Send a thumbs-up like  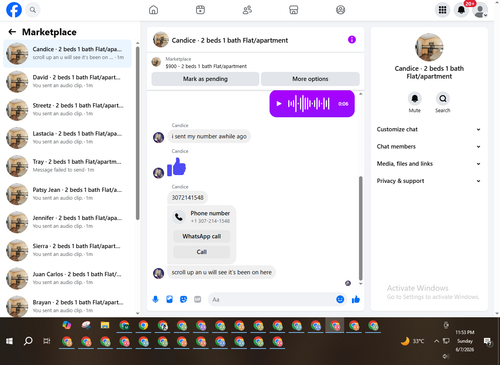tap(356, 299)
